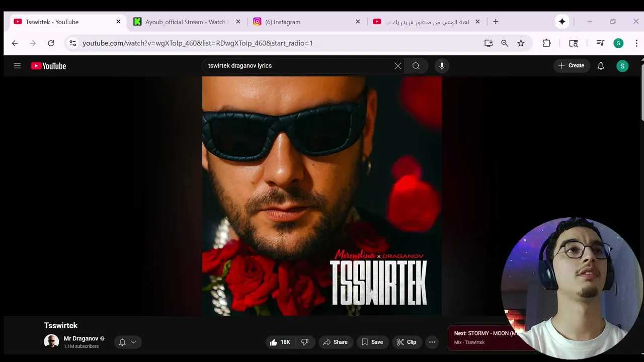
Task: Go to YouTube home via logo
Action: pos(48,66)
